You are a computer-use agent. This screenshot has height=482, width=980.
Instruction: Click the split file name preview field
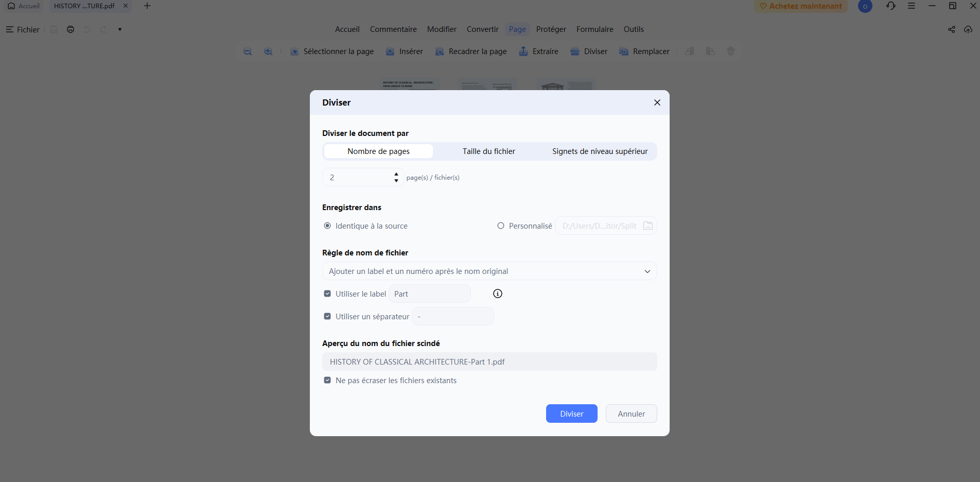pos(489,361)
